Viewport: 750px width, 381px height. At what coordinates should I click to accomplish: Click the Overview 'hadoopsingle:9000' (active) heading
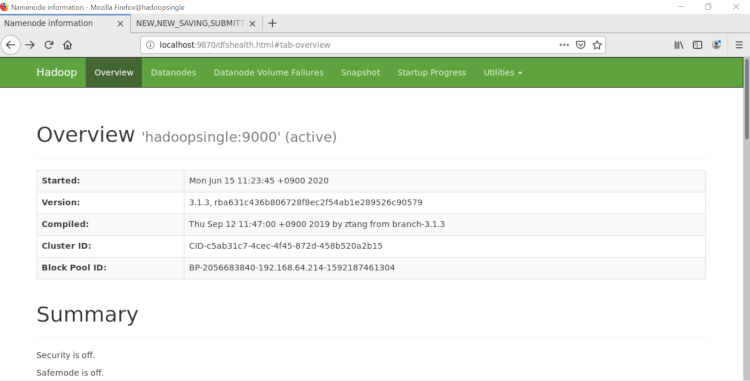pos(187,135)
